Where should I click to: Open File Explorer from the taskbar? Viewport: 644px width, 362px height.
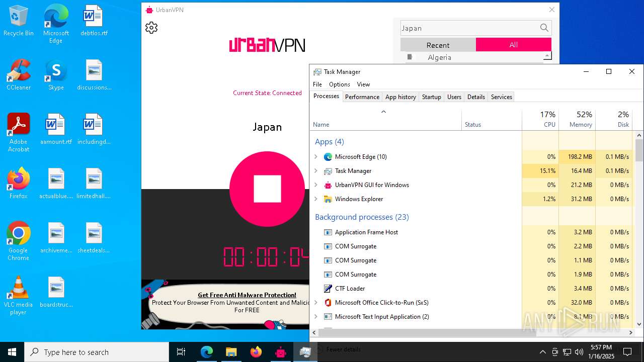231,352
